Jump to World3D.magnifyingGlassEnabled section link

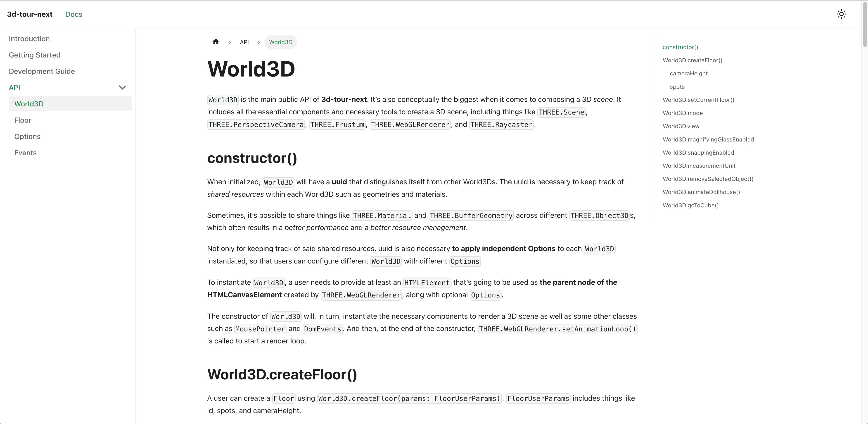pos(708,139)
